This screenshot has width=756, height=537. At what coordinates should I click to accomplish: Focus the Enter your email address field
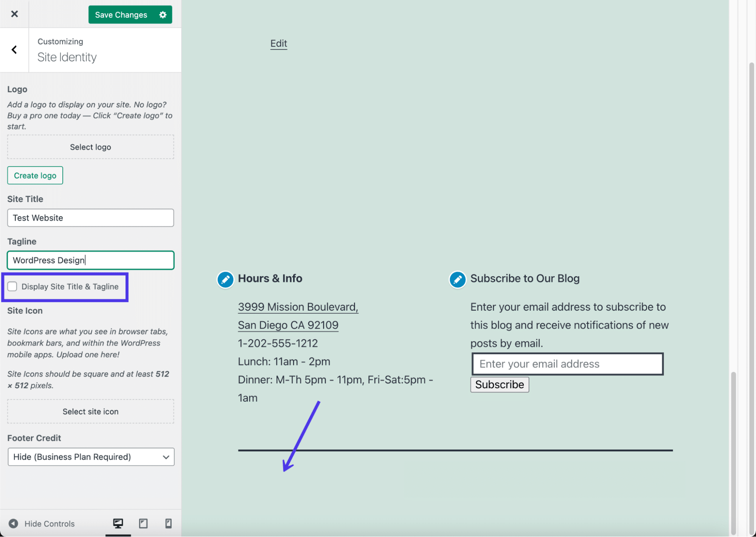click(x=567, y=364)
